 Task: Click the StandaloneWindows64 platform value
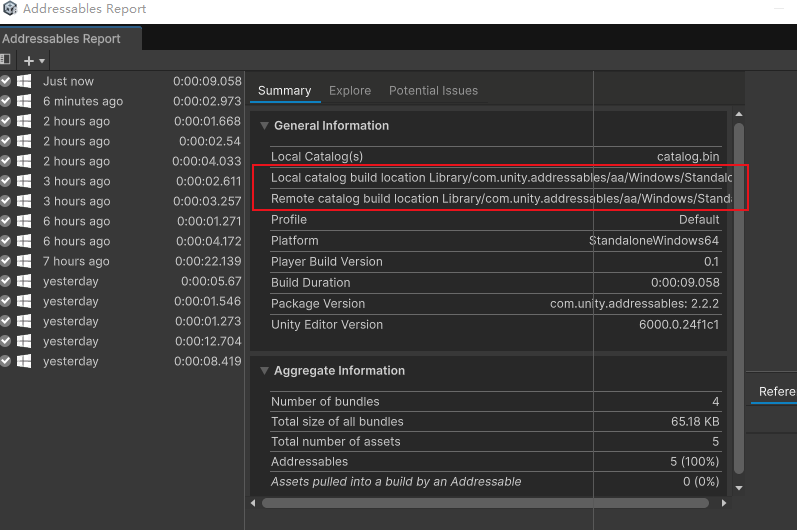click(x=654, y=240)
